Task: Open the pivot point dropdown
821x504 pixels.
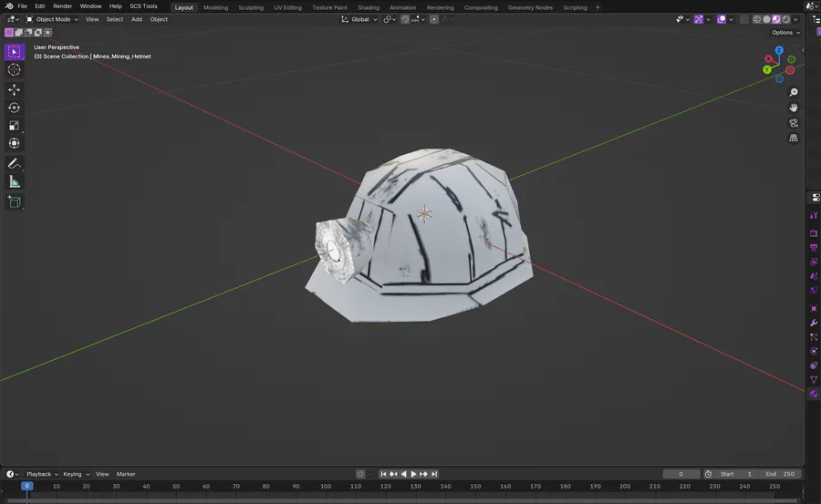Action: click(389, 19)
